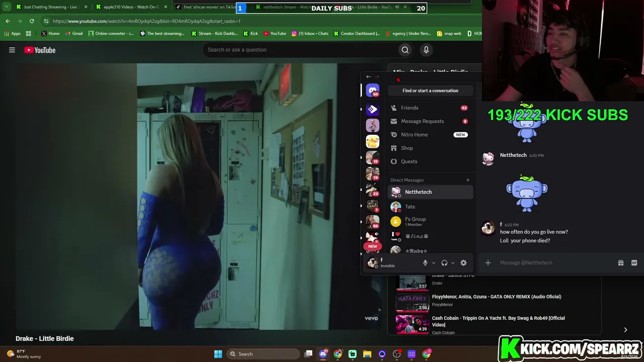Open the Windows Start menu
This screenshot has height=362, width=644.
pos(218,354)
